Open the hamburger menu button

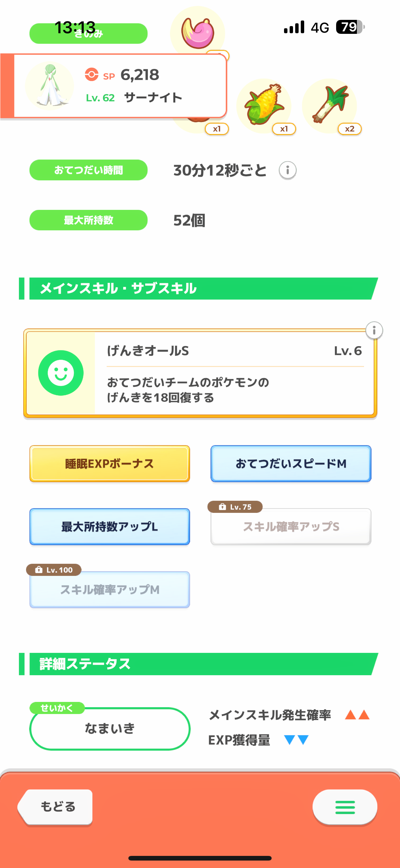pyautogui.click(x=345, y=807)
